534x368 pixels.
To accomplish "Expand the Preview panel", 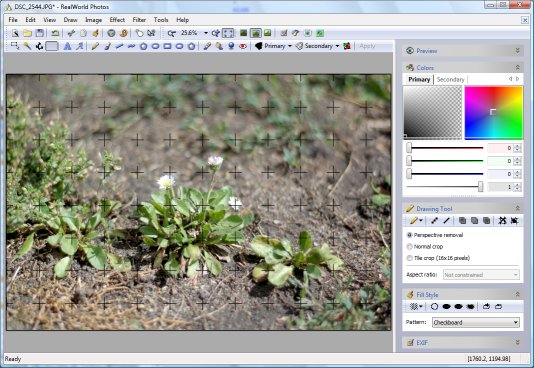I will coord(517,51).
